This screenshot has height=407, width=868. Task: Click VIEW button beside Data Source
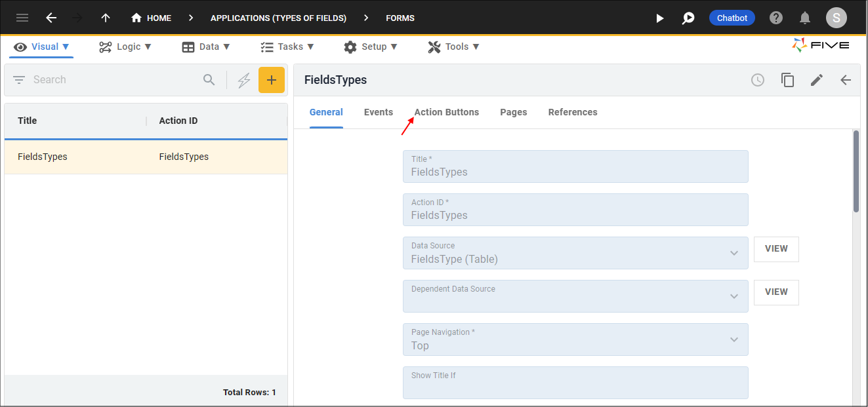point(776,249)
